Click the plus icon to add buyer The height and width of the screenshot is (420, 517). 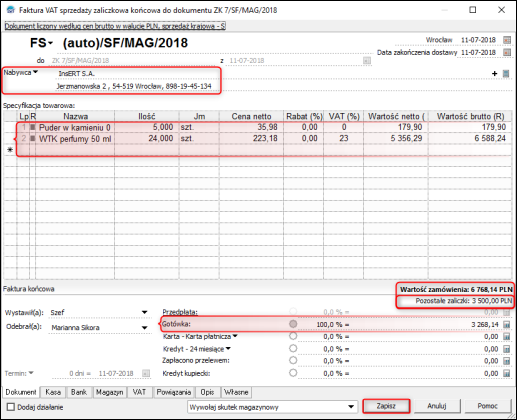(495, 74)
